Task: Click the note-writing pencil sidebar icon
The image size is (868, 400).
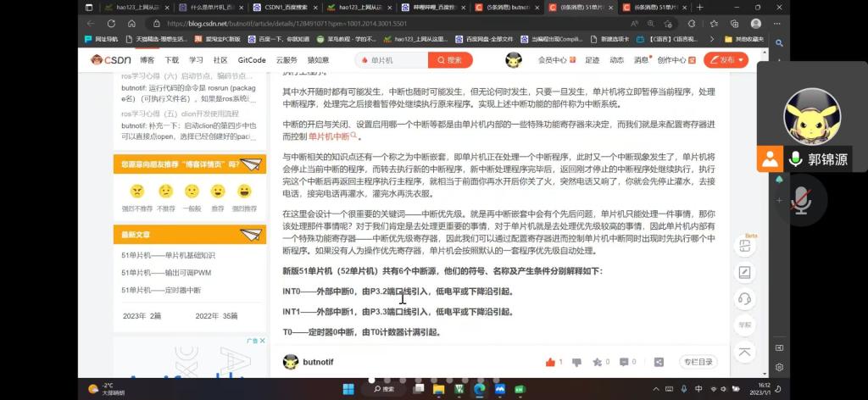Action: 744,273
